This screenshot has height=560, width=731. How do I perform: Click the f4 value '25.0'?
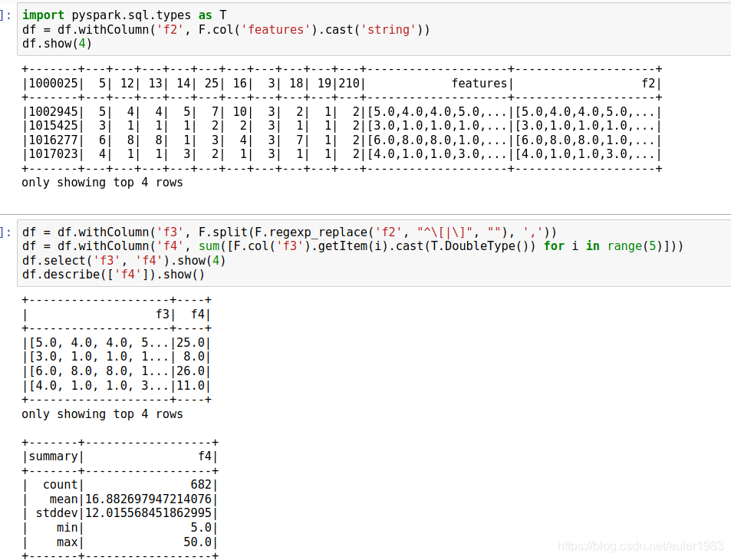pyautogui.click(x=191, y=343)
